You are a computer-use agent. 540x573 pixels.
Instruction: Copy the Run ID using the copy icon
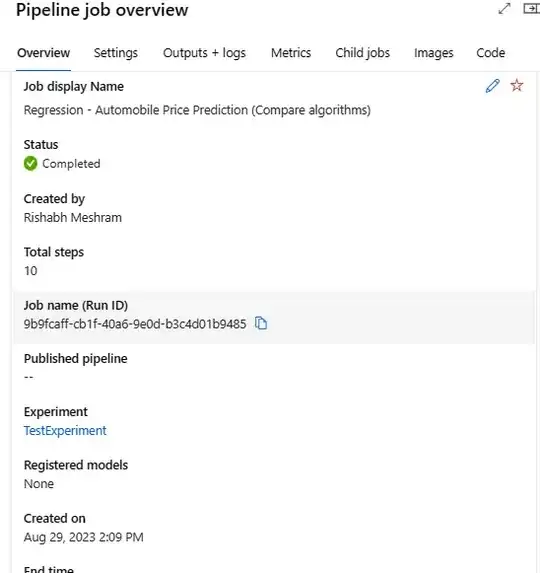tap(261, 323)
